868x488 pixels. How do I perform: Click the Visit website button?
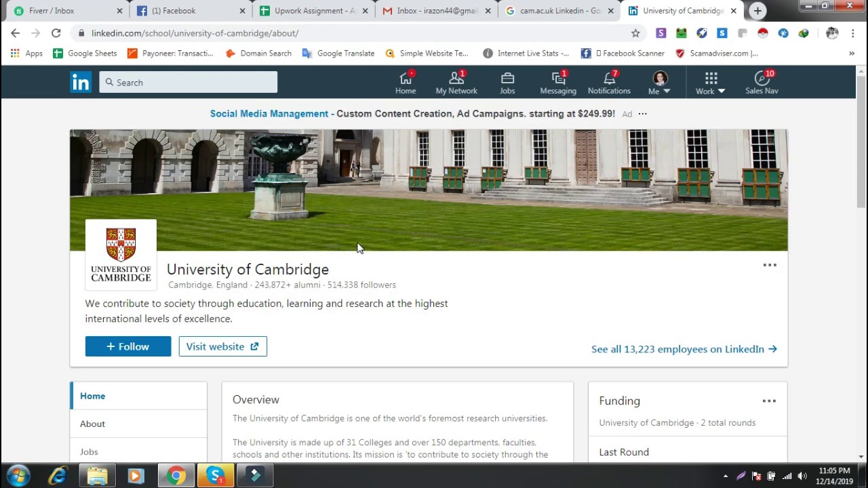click(x=222, y=346)
